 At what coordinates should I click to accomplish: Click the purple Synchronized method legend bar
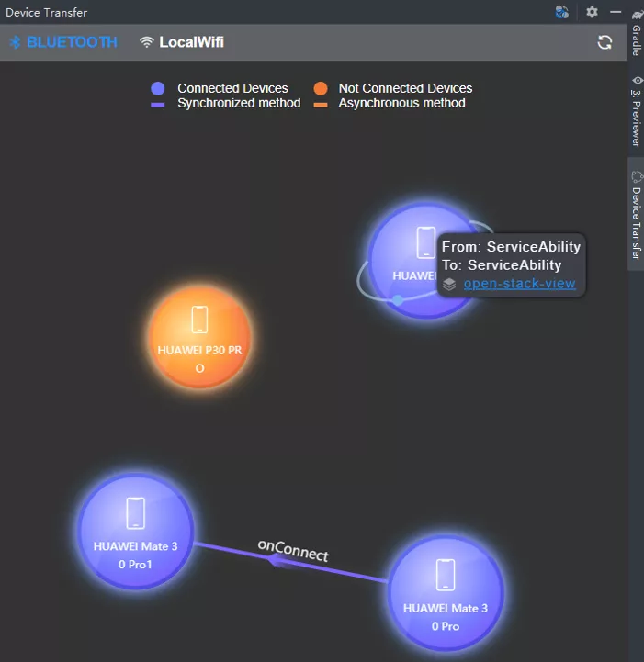click(157, 105)
